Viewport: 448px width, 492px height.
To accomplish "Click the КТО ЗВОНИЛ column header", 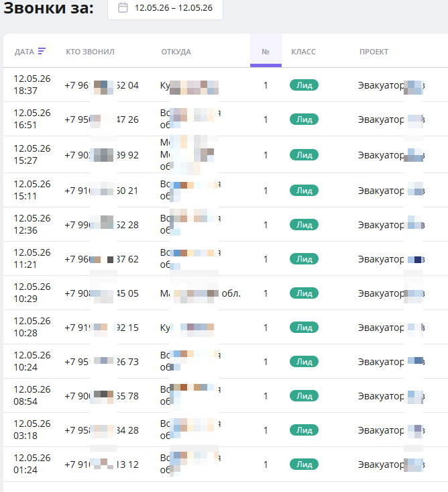I will tap(90, 52).
